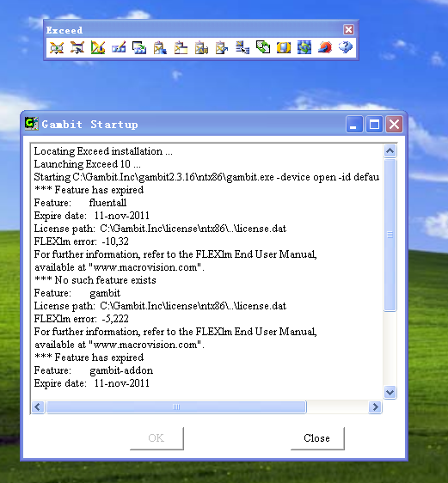Click the vertical scrollbar thumb in the log
The image size is (448, 483).
(x=390, y=235)
